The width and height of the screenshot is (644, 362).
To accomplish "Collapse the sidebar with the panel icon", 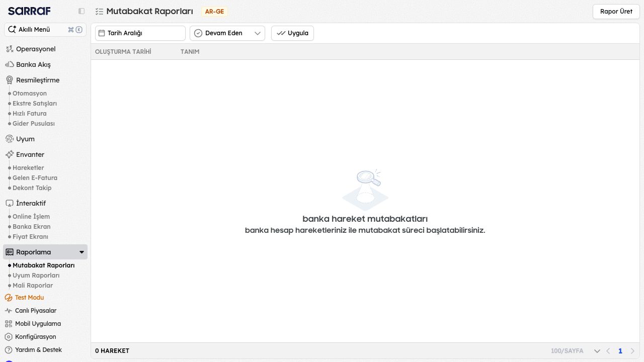I will coord(82,11).
